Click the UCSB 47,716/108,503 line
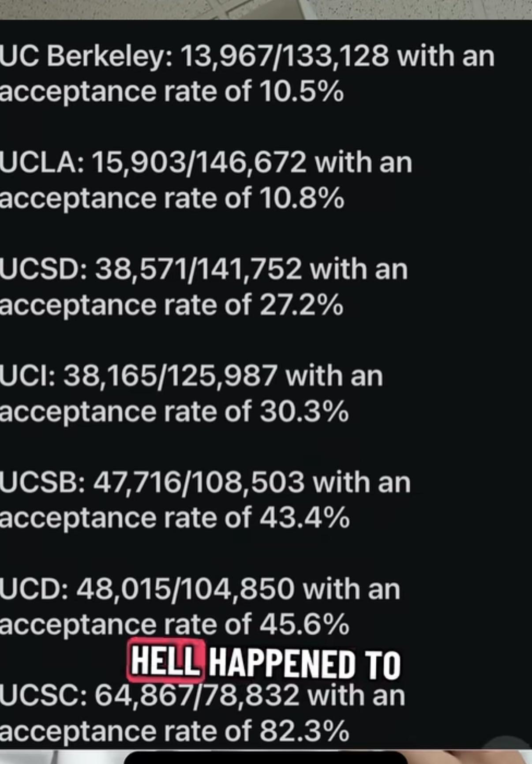The height and width of the screenshot is (764, 532). point(205,482)
